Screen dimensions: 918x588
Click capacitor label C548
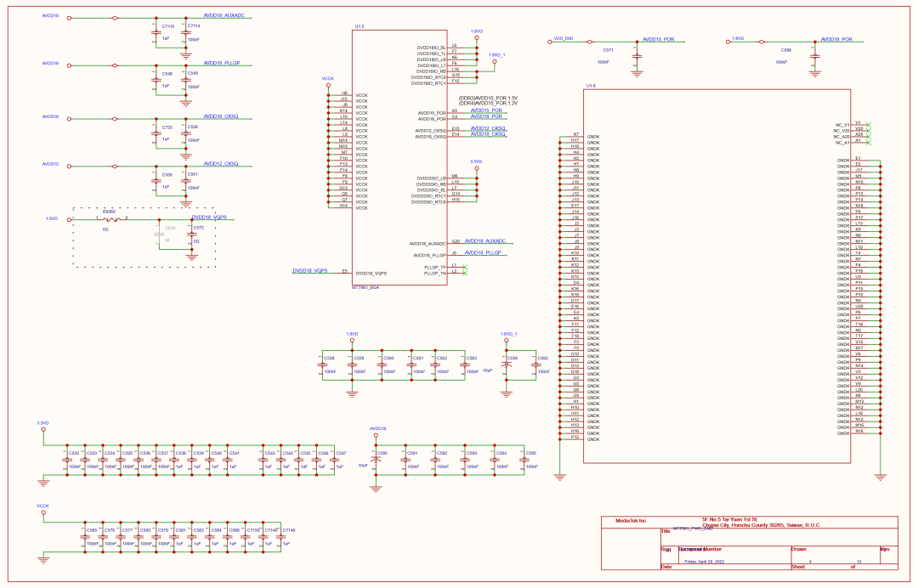tap(167, 74)
